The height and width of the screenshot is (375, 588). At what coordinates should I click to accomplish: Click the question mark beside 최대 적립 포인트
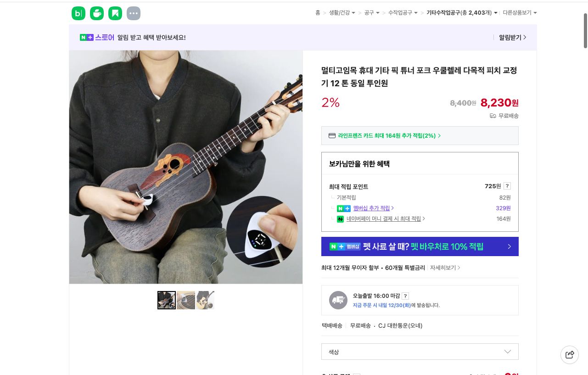[x=507, y=186]
